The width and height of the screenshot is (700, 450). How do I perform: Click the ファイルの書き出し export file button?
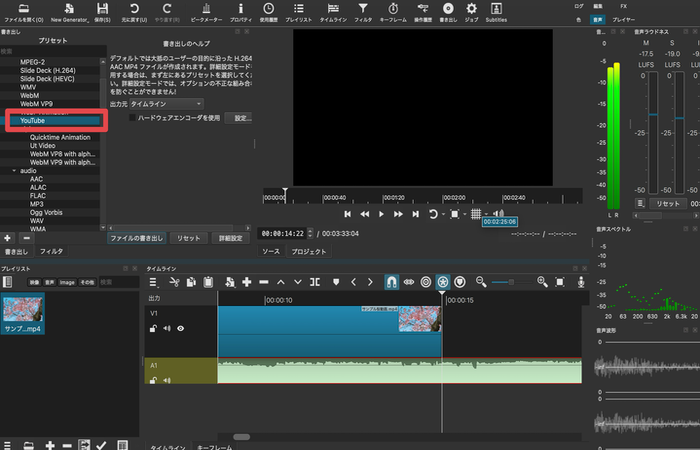point(137,238)
